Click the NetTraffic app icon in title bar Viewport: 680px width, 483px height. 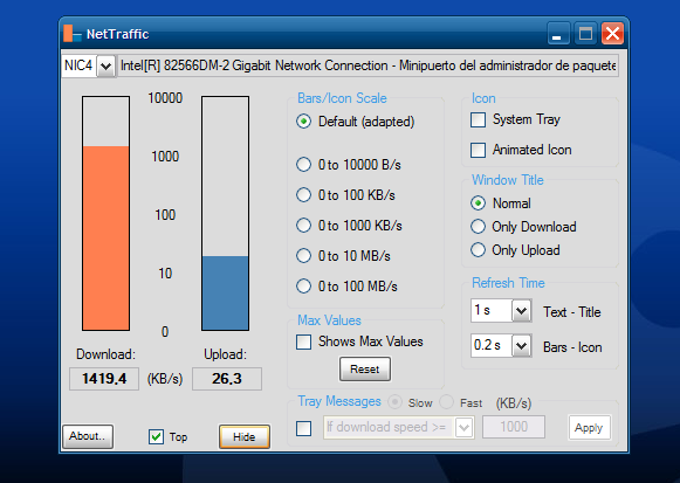[x=72, y=33]
